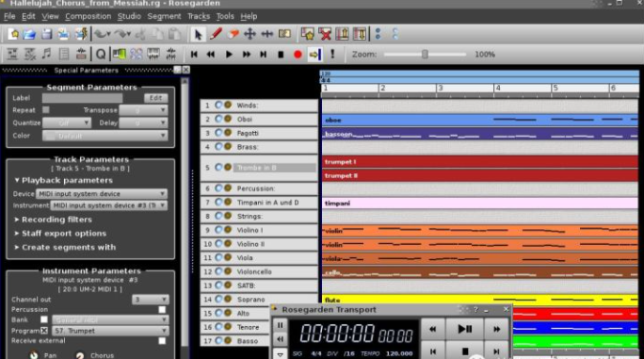Open the Instrument dropdown

(108, 205)
